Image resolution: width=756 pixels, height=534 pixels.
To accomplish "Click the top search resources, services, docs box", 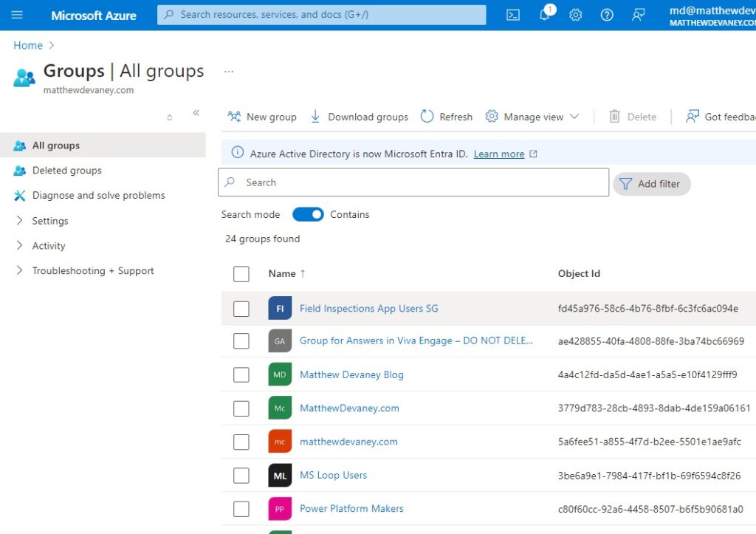I will click(322, 15).
